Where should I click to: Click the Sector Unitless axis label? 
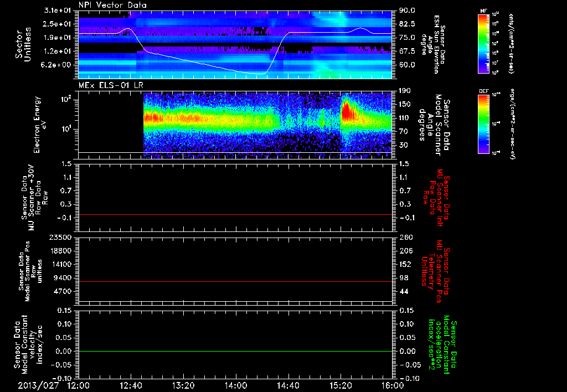pos(22,45)
